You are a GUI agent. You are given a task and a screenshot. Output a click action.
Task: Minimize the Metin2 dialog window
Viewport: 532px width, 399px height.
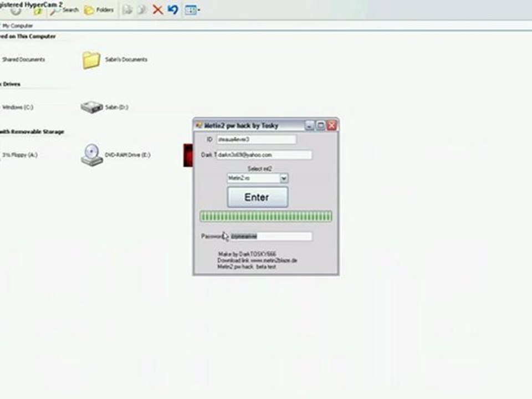309,126
